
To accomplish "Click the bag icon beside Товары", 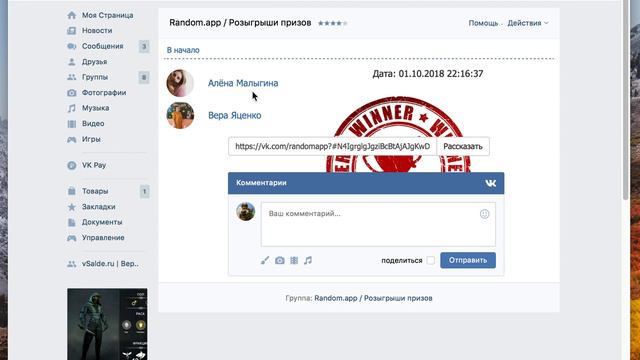I will tap(71, 191).
